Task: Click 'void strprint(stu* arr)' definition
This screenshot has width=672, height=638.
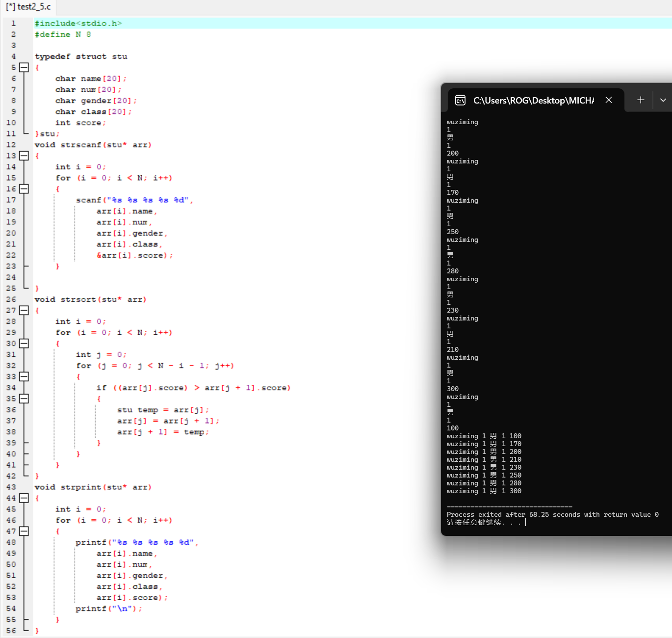Action: (93, 487)
